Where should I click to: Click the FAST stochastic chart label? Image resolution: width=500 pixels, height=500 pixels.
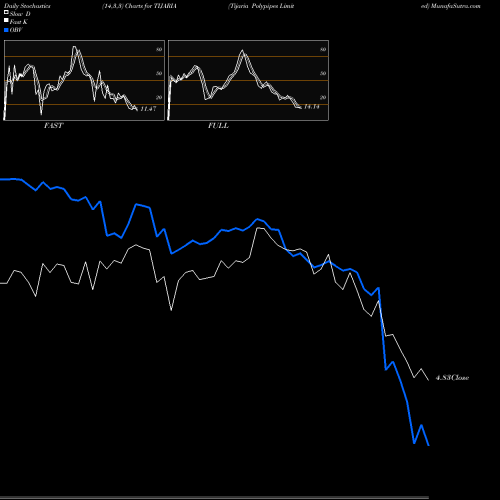53,126
